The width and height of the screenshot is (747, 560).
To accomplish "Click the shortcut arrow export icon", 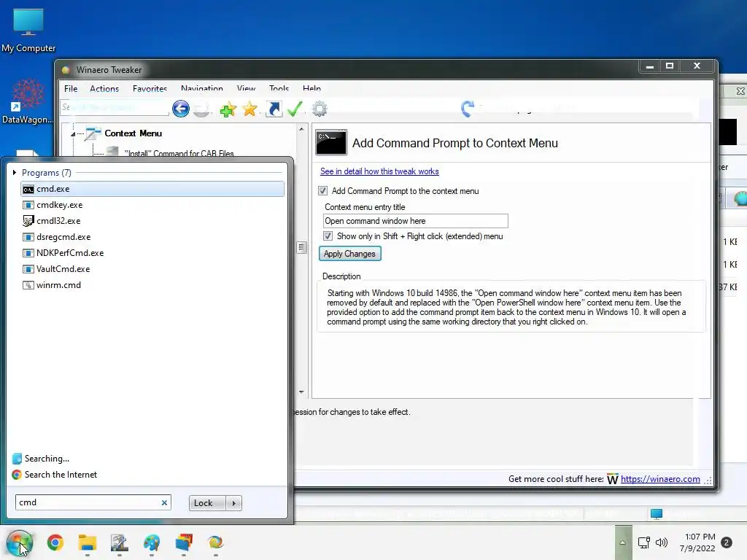I will tap(274, 109).
